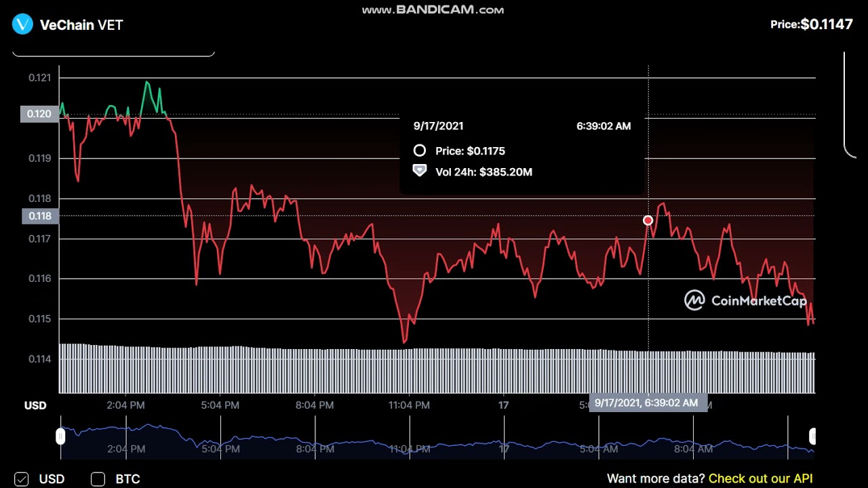Screen dimensions: 868x488
Task: Toggle the USD checkbox
Action: [x=21, y=479]
